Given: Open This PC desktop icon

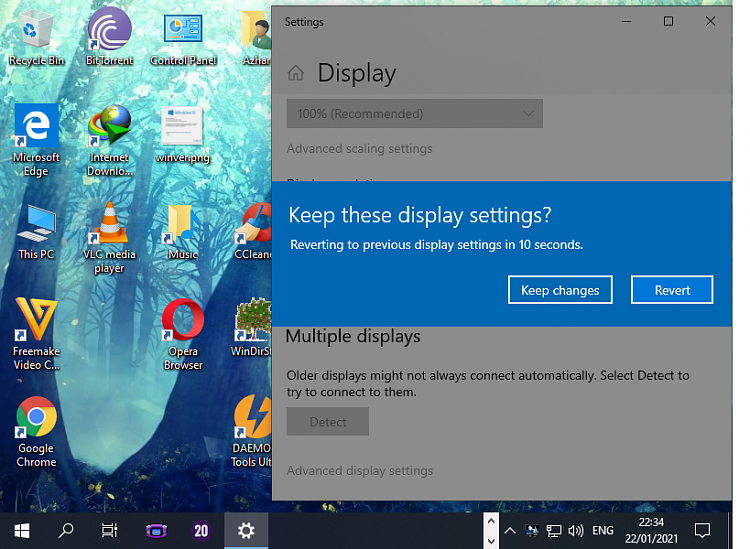Looking at the screenshot, I should 36,232.
